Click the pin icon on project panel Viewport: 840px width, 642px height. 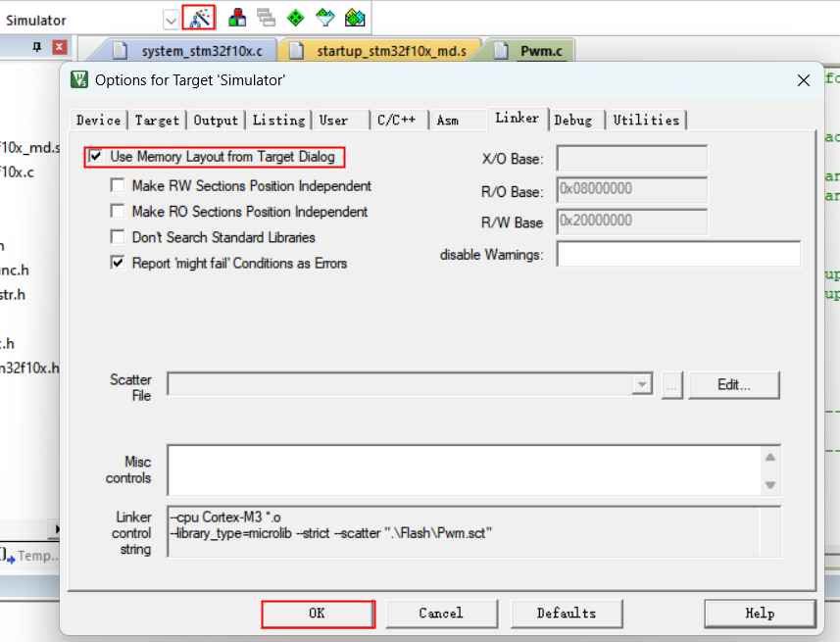pos(37,47)
